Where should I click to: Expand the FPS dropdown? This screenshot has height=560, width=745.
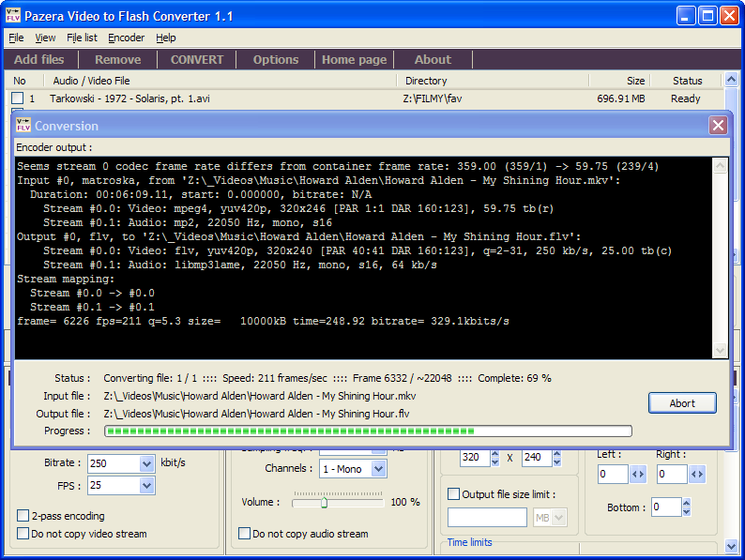[x=146, y=486]
